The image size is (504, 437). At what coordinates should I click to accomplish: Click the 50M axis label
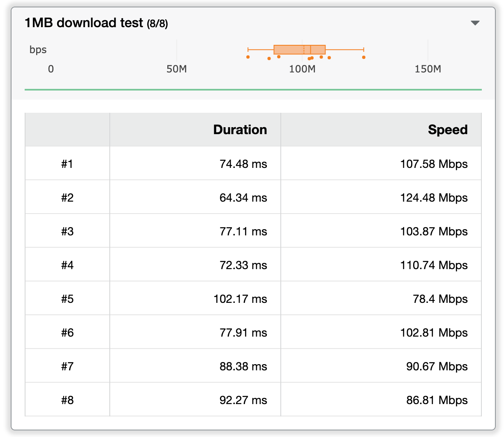(176, 69)
